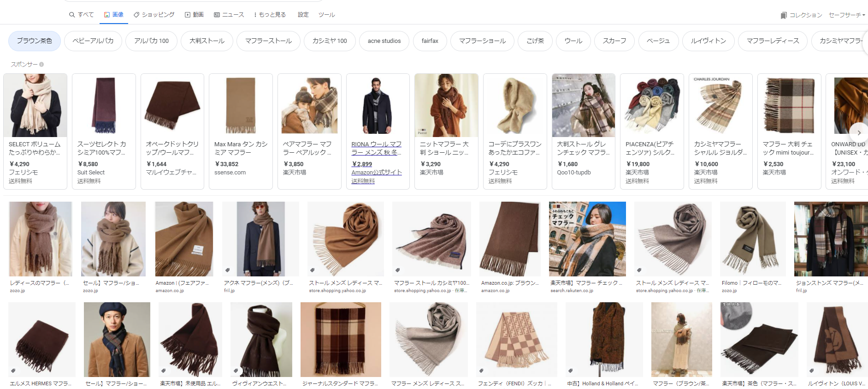Open the カシミヤマフラー シャルル ジョルダン ad

click(720, 131)
